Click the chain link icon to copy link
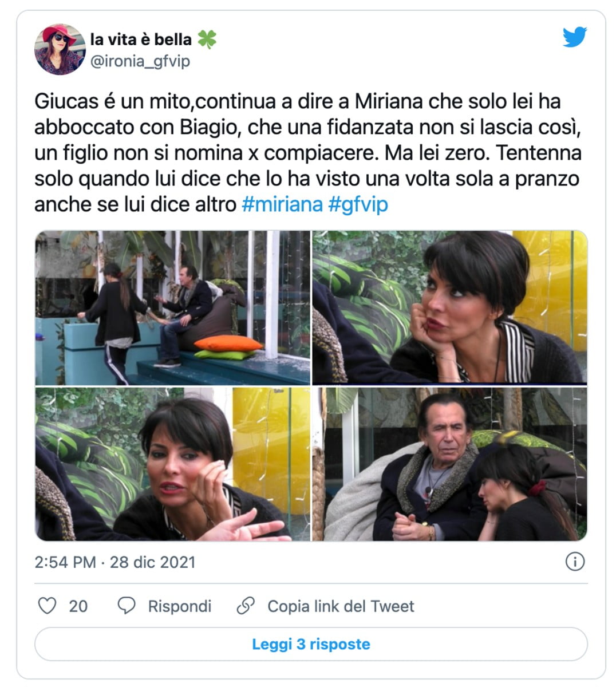This screenshot has width=616, height=687. pyautogui.click(x=245, y=605)
